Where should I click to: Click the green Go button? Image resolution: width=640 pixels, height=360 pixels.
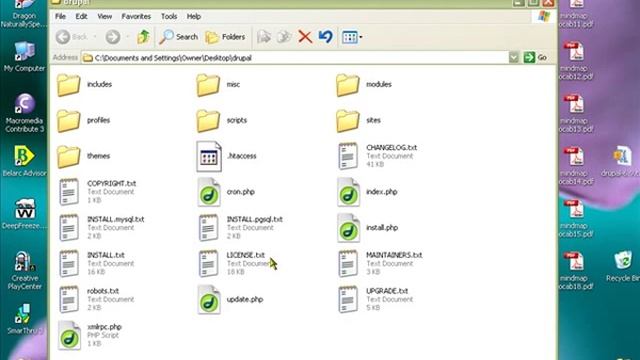coord(535,58)
